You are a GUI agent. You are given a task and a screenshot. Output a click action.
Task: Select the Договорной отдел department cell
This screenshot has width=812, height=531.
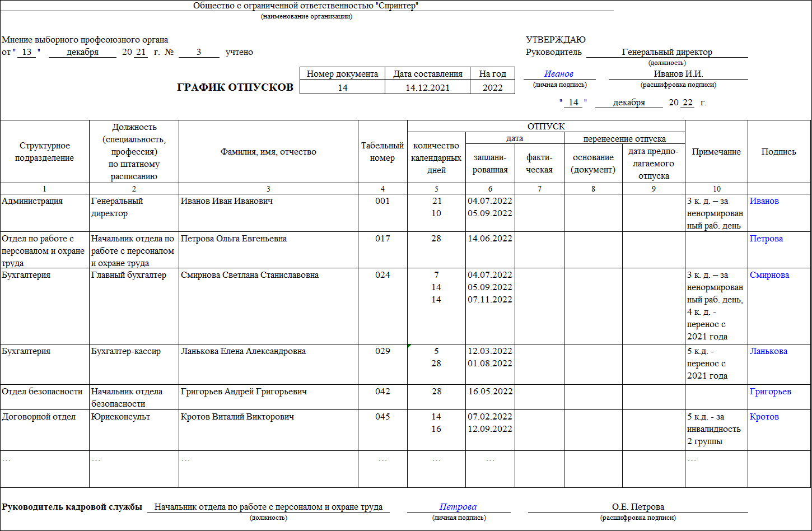click(x=45, y=430)
